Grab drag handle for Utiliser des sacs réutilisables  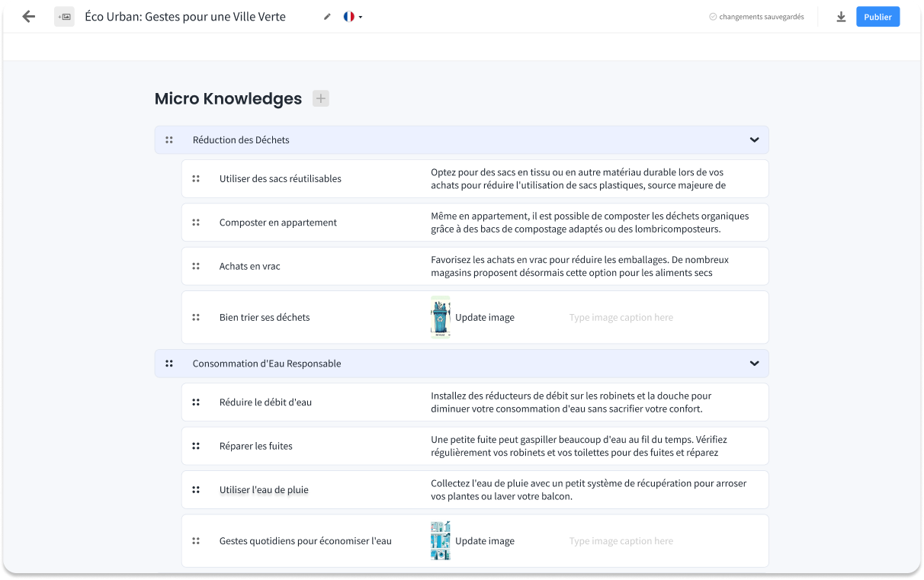tap(196, 179)
